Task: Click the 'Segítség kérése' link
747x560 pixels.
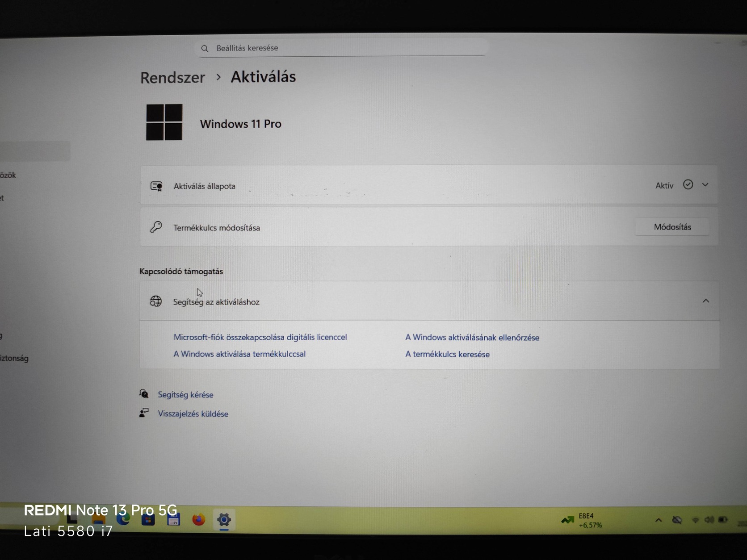Action: (185, 395)
